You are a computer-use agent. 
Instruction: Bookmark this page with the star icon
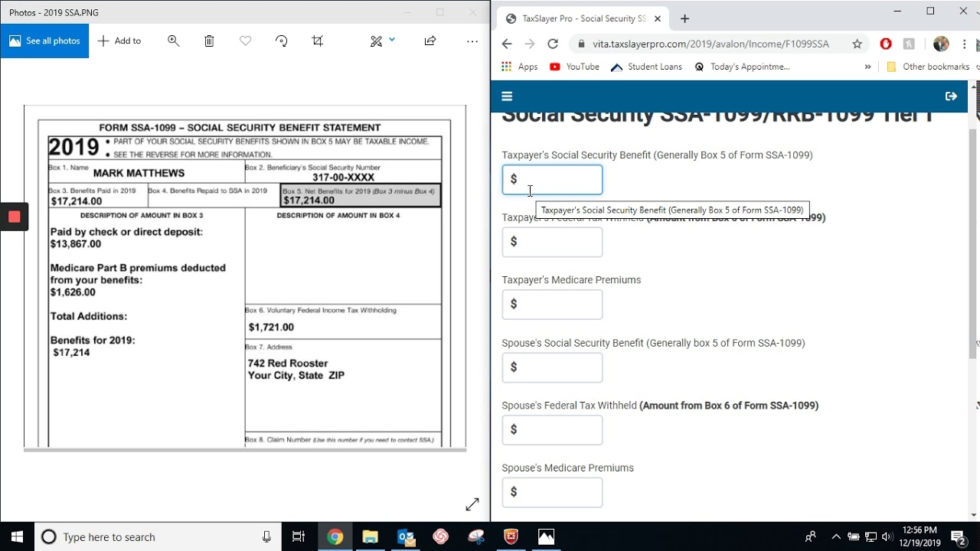click(857, 44)
